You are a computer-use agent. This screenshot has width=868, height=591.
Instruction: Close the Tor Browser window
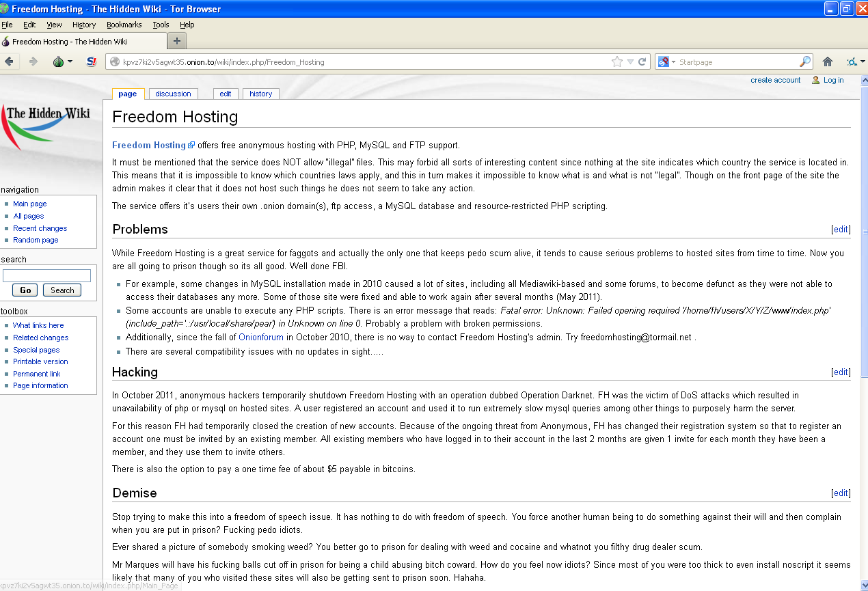tap(862, 9)
